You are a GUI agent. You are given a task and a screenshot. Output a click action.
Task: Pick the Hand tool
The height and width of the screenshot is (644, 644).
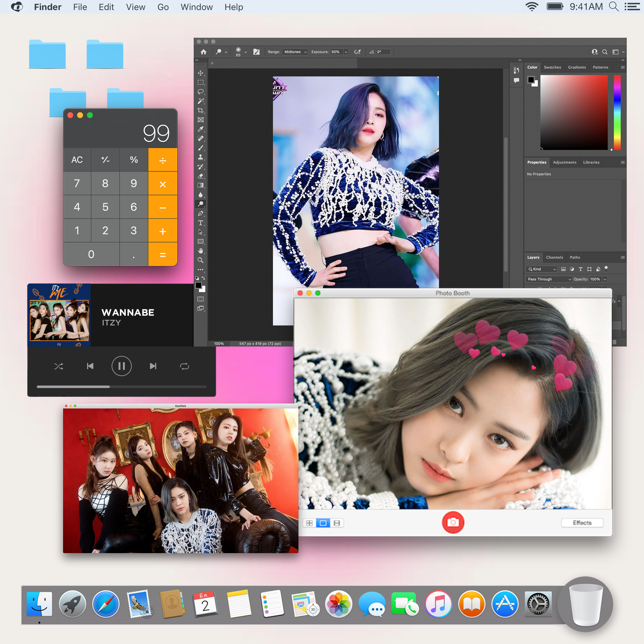200,251
